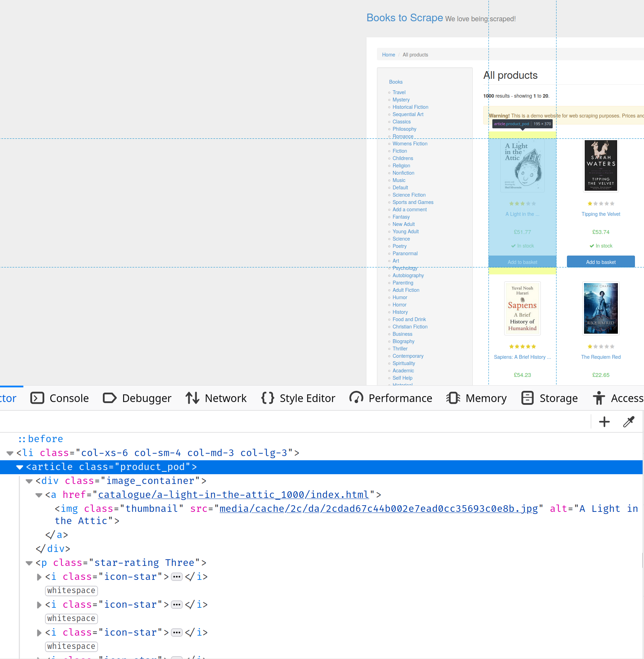Select the ::before pseudo-element node
This screenshot has height=659, width=644.
point(40,439)
